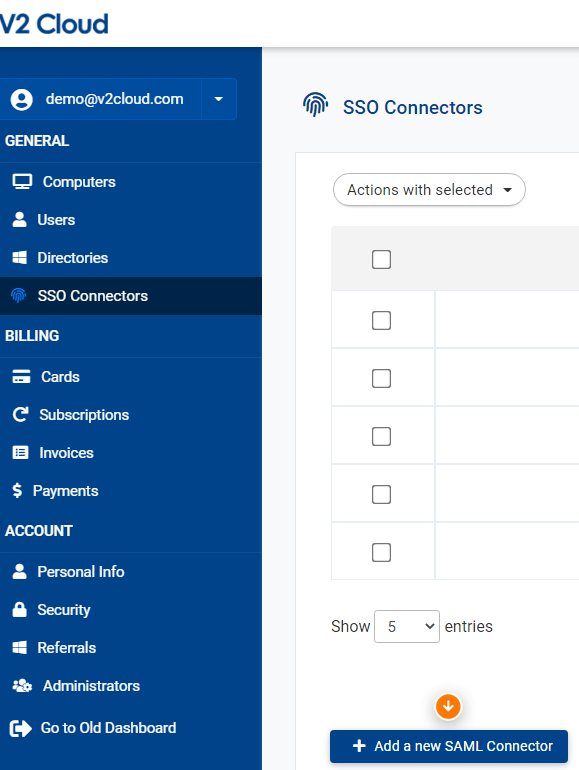Click the Security padlock icon
Image resolution: width=579 pixels, height=770 pixels.
[20, 609]
